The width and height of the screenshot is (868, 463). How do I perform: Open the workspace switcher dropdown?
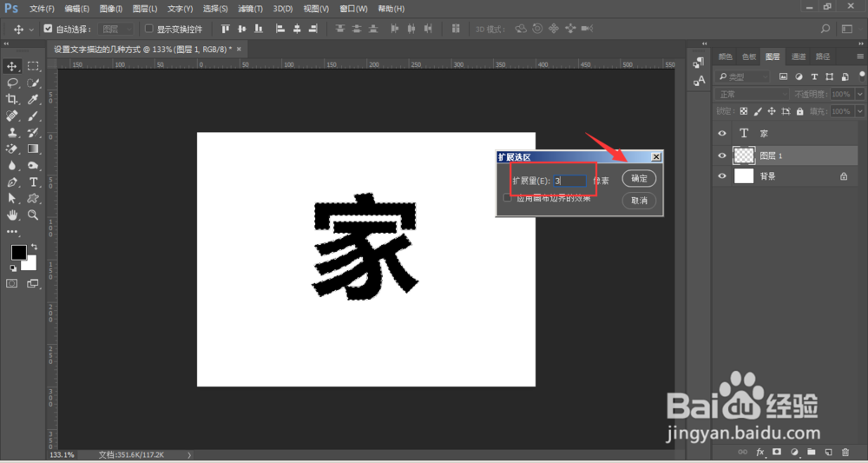point(846,29)
